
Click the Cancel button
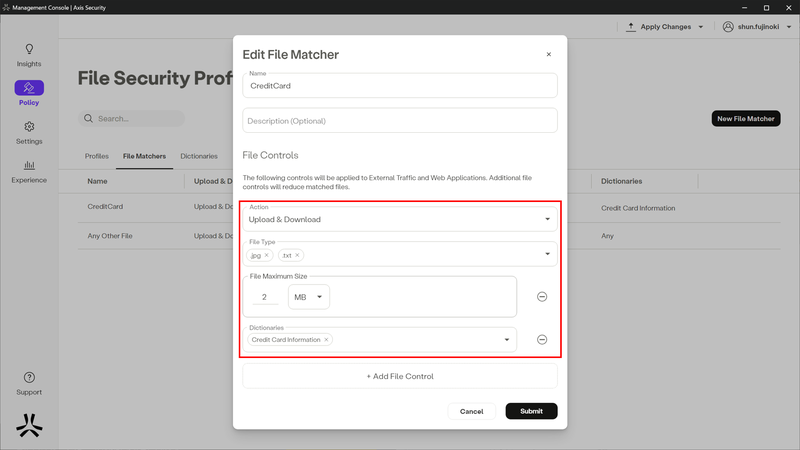[471, 411]
